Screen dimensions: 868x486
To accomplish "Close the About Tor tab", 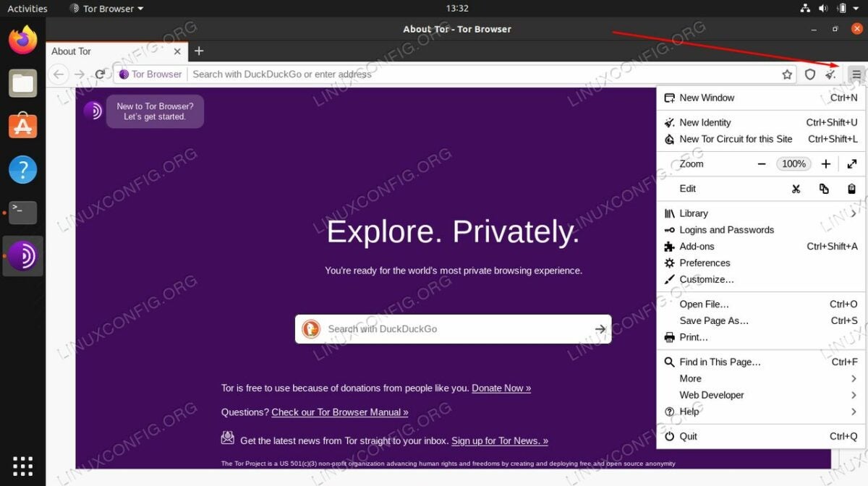I will 177,51.
